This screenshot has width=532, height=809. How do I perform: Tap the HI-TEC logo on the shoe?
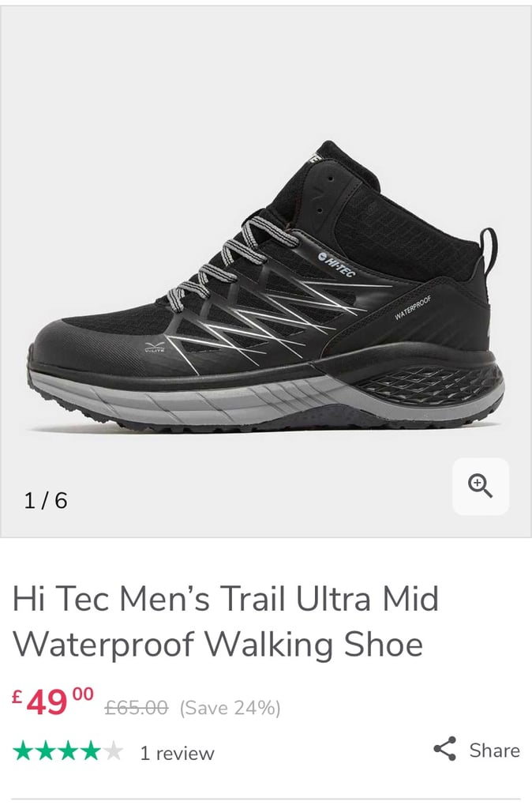(336, 264)
